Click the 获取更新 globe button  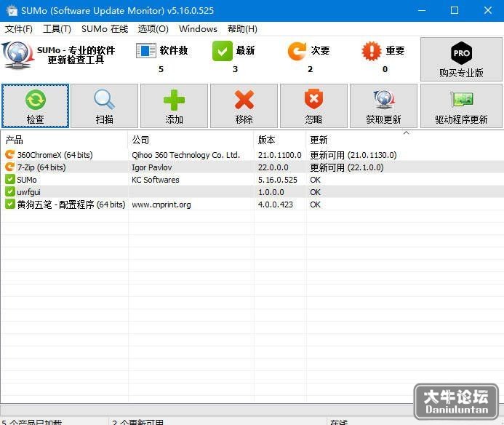click(x=383, y=106)
